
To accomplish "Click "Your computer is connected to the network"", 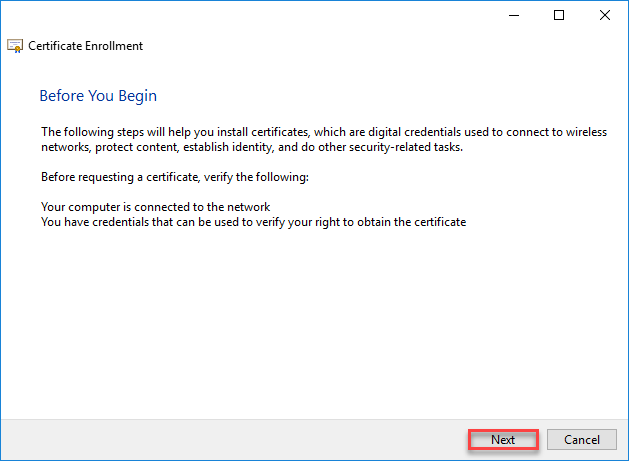I will click(x=156, y=207).
